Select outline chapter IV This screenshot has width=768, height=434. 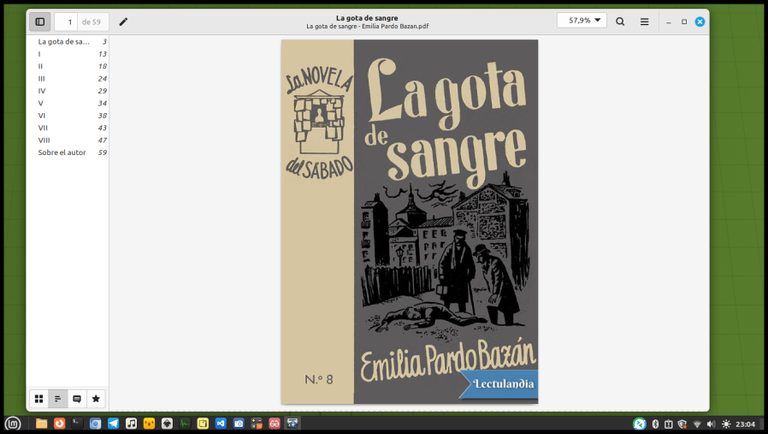(x=42, y=91)
